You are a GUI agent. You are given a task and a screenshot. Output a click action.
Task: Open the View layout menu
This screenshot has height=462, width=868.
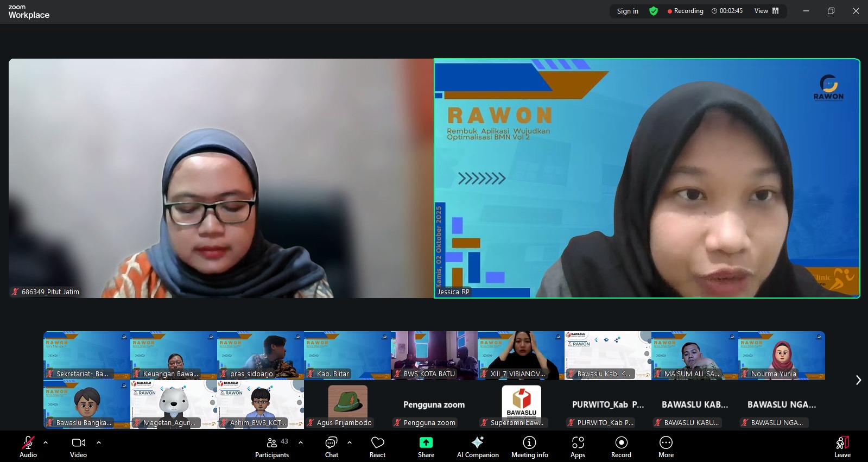click(x=766, y=11)
